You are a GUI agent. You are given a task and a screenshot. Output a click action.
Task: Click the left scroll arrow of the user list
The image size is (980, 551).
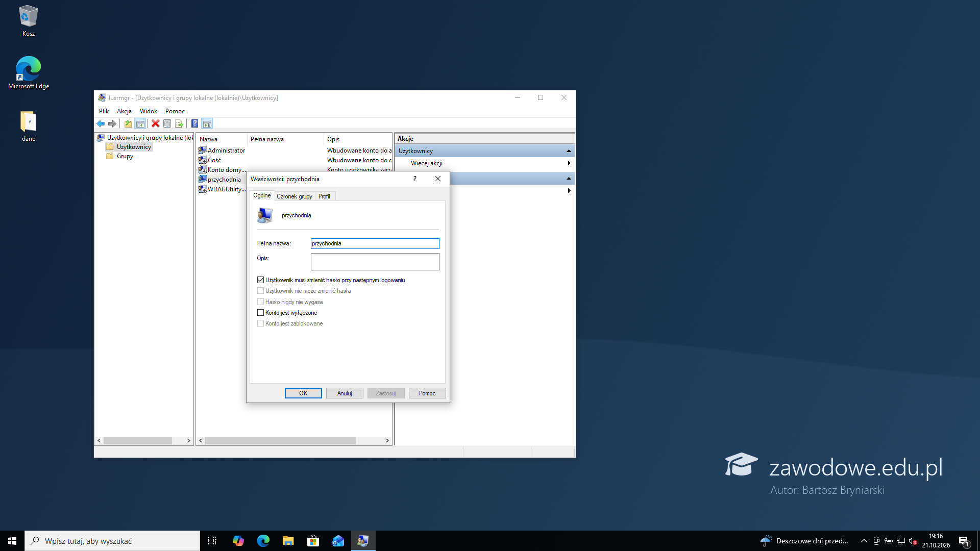point(201,440)
